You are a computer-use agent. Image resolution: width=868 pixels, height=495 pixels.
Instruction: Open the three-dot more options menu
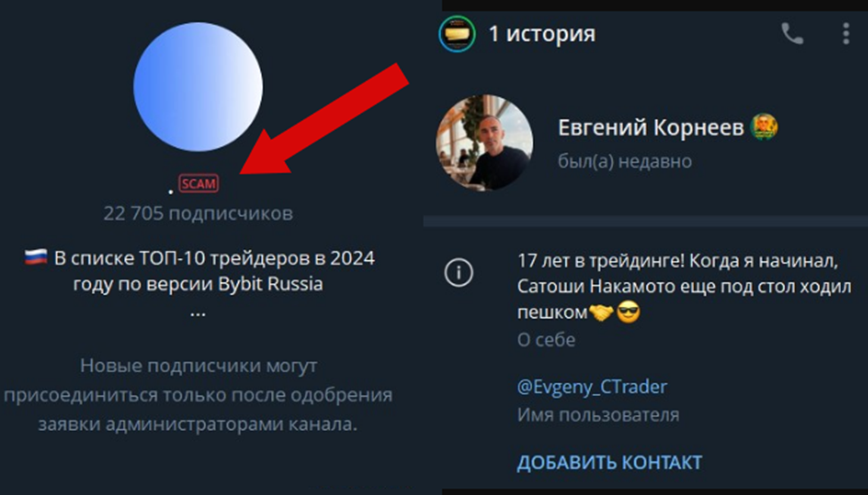(846, 34)
